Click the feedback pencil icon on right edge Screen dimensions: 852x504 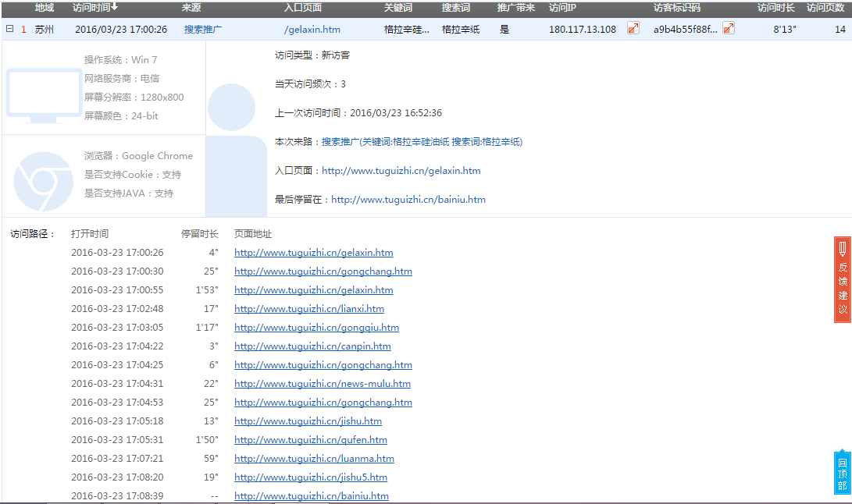tap(842, 248)
